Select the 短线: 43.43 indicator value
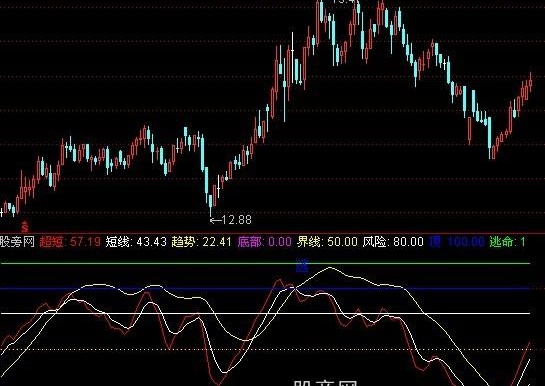 [x=136, y=241]
